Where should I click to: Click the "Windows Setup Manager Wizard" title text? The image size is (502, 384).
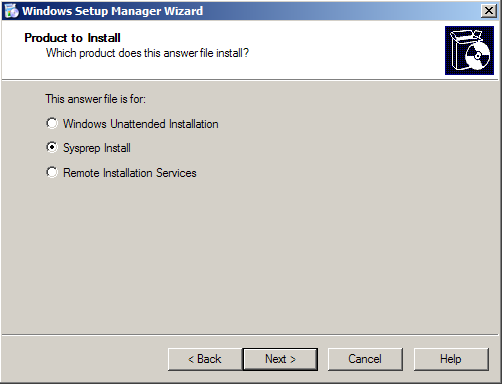coord(112,11)
